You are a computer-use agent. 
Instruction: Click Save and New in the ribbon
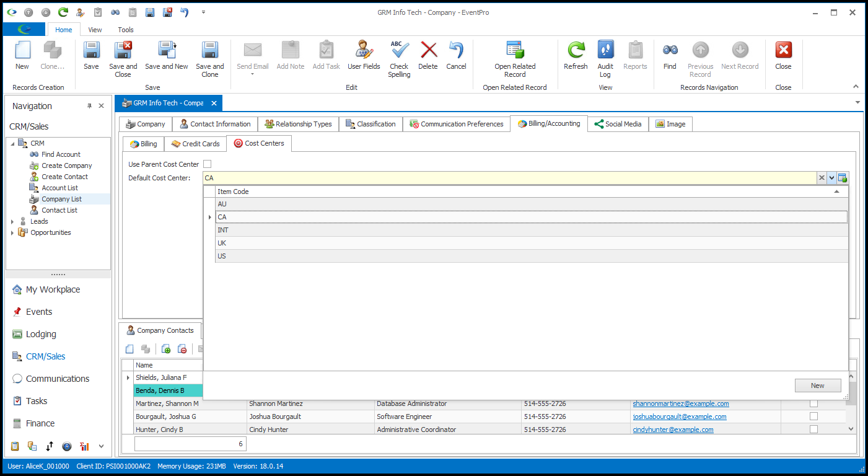click(x=167, y=55)
